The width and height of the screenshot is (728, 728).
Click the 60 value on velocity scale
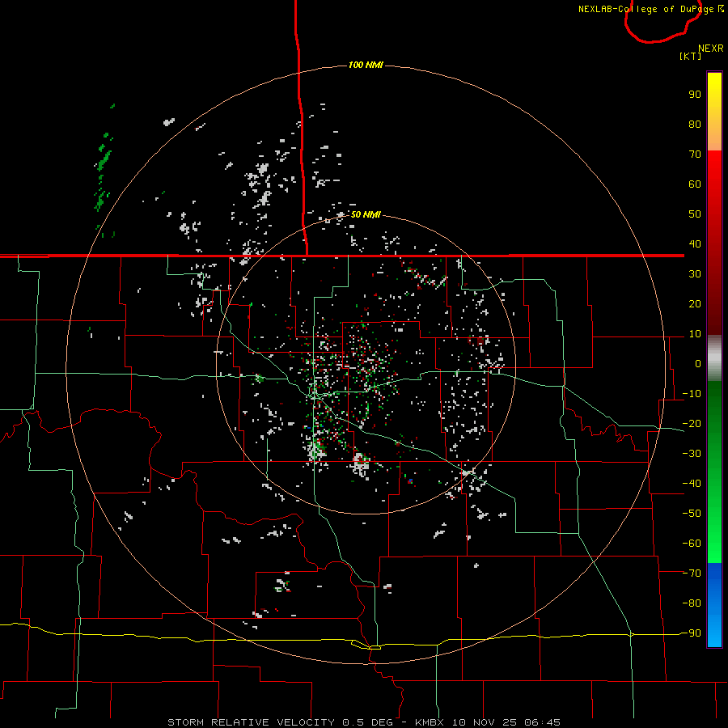coord(695,184)
